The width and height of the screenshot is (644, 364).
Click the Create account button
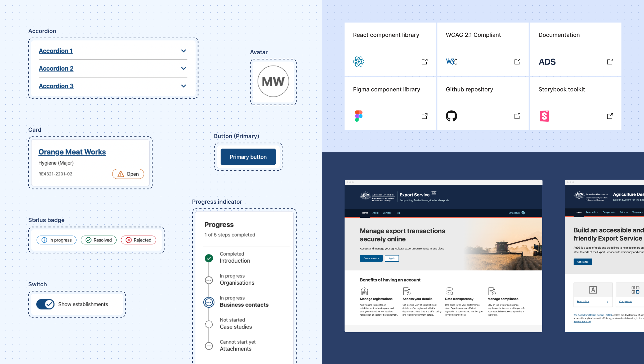click(x=371, y=258)
